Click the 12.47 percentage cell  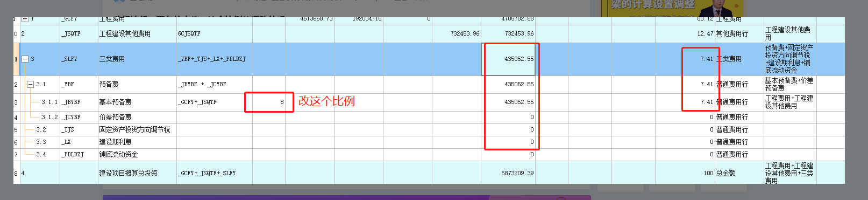[685, 33]
